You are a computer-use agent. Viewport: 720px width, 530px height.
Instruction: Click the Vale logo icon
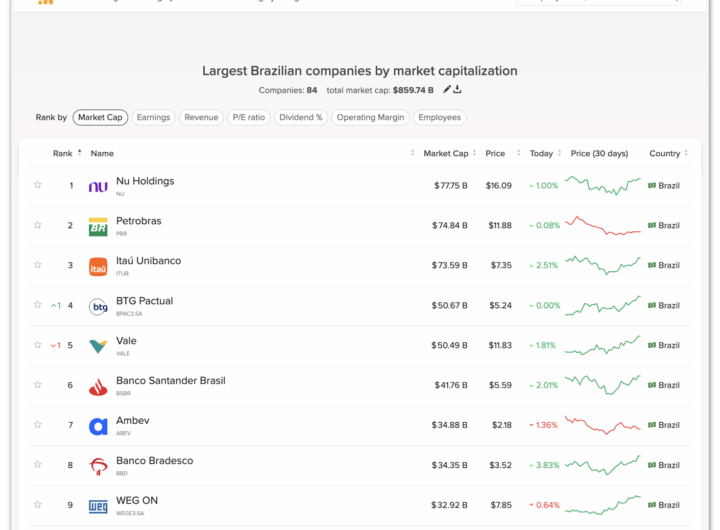click(x=98, y=346)
